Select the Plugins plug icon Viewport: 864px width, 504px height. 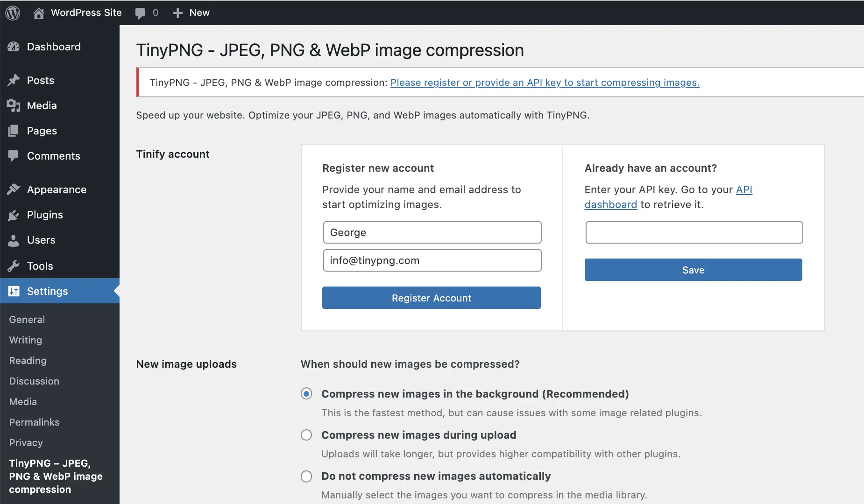click(x=14, y=215)
